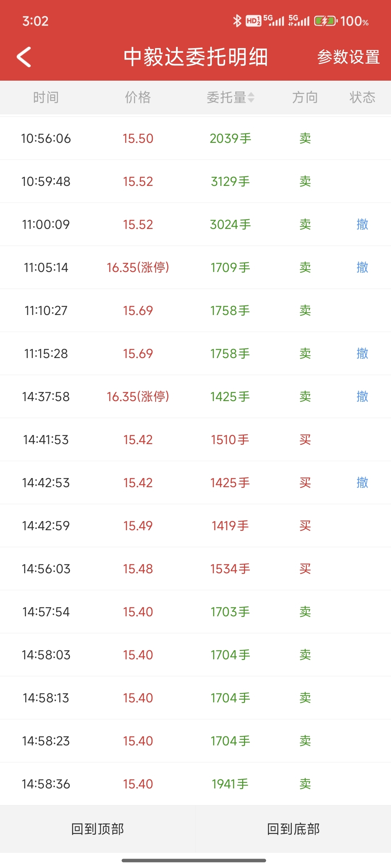Viewport: 391px width, 868px height.
Task: Jump to bottom with 回到底部
Action: tap(293, 829)
